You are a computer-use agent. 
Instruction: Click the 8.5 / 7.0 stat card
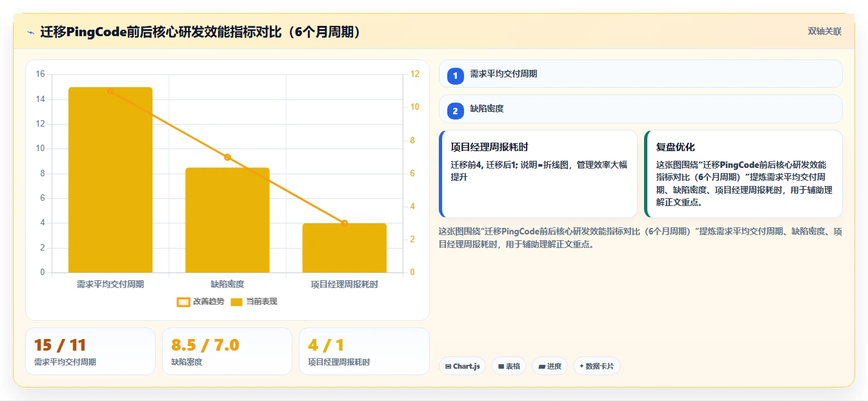[x=227, y=351]
